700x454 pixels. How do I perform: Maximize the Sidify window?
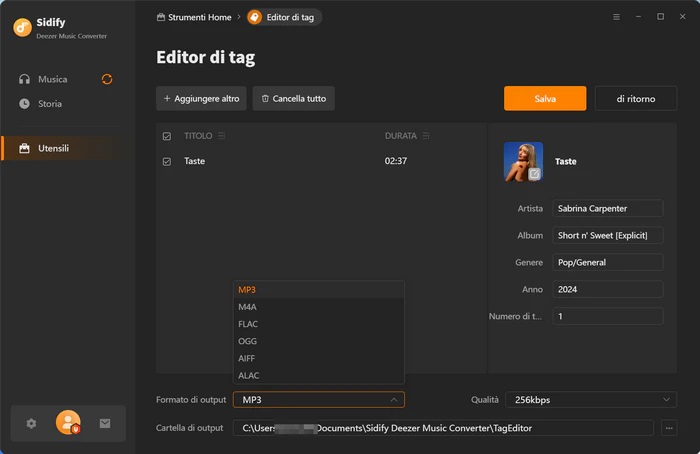(660, 17)
